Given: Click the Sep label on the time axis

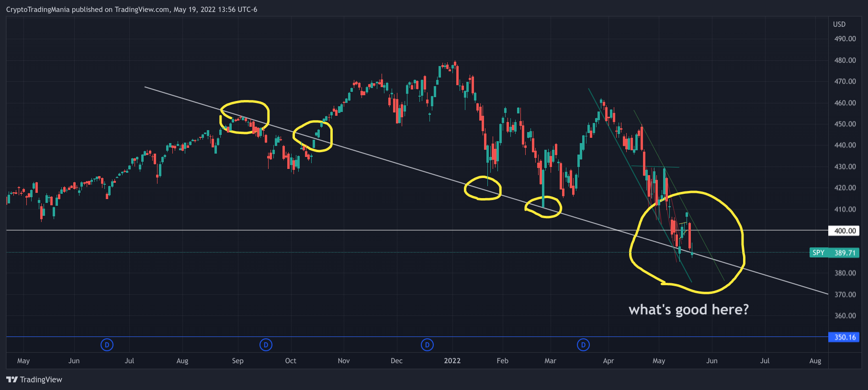Looking at the screenshot, I should 237,361.
